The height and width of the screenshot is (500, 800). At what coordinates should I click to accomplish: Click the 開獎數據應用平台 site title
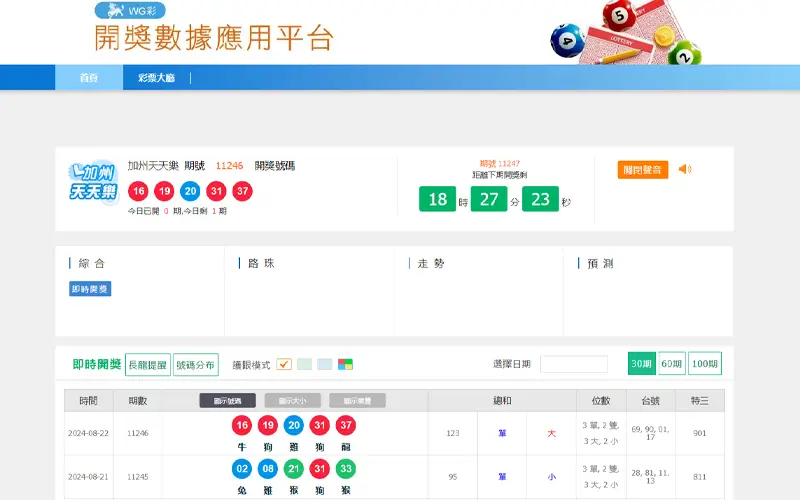point(214,38)
